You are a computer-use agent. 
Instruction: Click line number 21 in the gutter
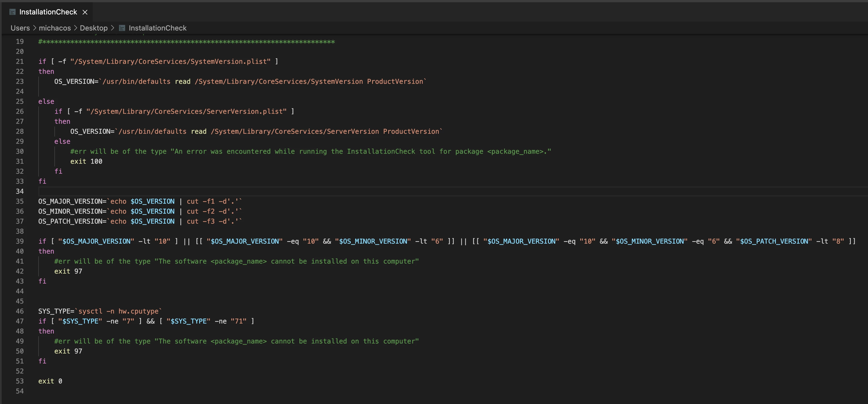click(x=20, y=61)
